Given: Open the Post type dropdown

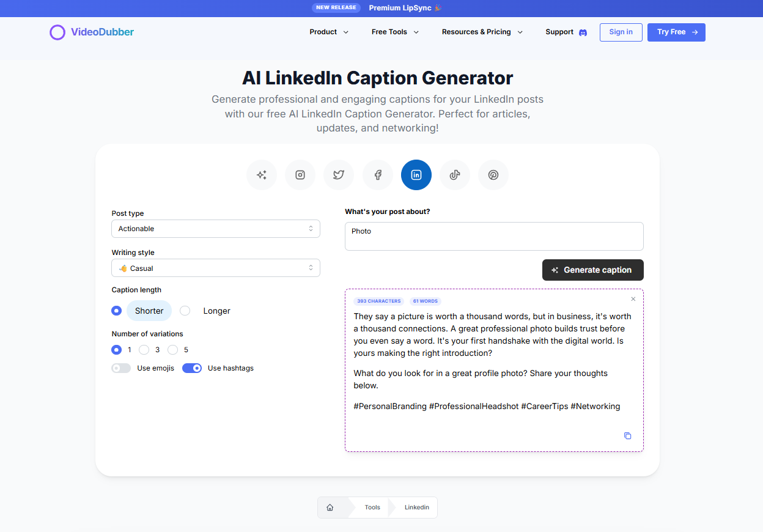Looking at the screenshot, I should (x=216, y=229).
